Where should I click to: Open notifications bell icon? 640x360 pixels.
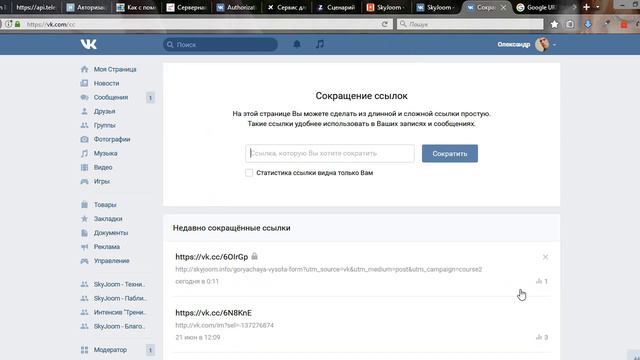tap(297, 44)
